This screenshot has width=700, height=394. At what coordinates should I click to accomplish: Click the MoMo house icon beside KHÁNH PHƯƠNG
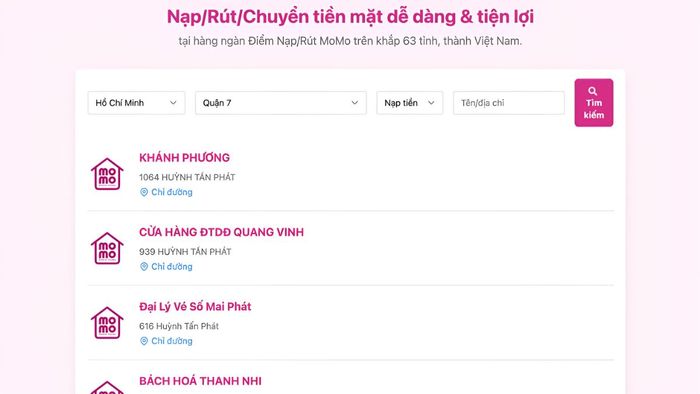point(107,174)
